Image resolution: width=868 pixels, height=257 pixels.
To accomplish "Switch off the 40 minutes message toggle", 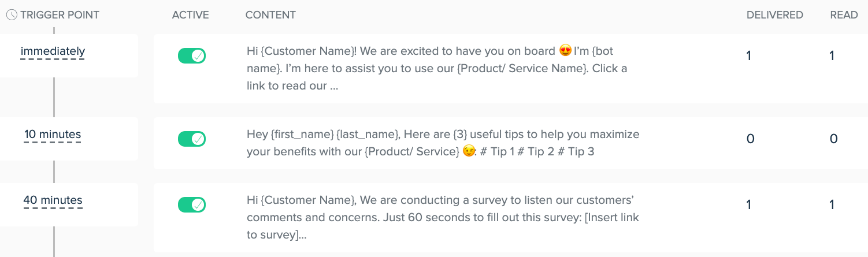I will (192, 205).
